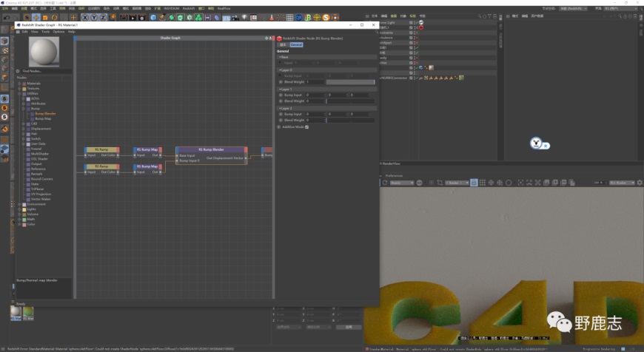This screenshot has width=644, height=352.
Task: Click the Undo arrow in main toolbar
Action: (x=7, y=18)
